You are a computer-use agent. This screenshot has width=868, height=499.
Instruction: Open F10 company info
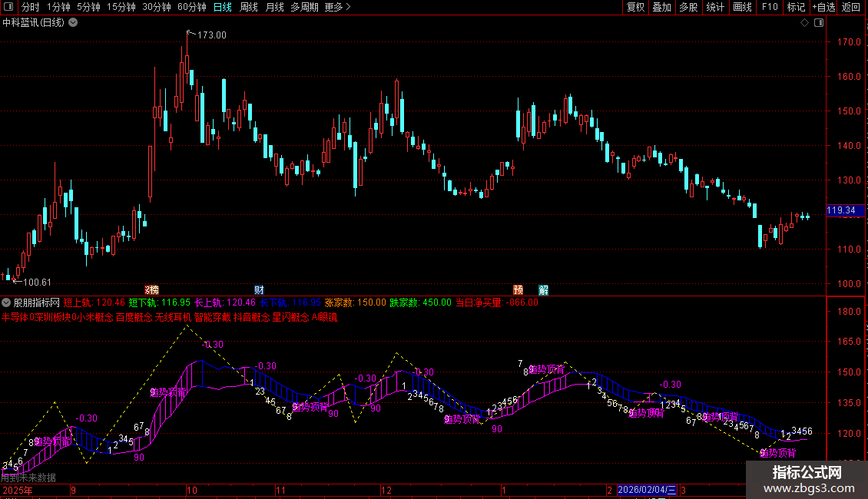770,7
